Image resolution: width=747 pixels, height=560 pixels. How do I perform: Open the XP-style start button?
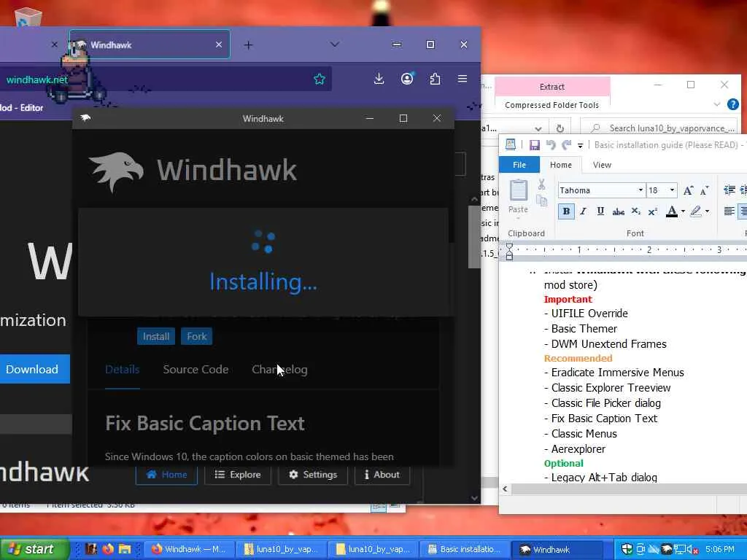(34, 549)
